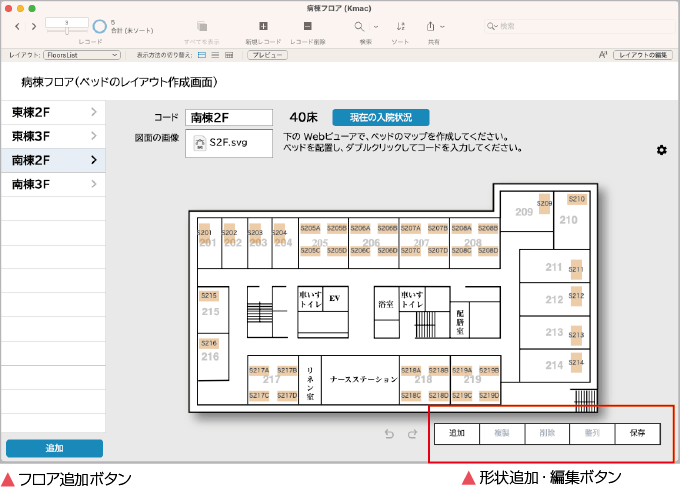Click the chevron on 南棟3F row

click(x=94, y=184)
